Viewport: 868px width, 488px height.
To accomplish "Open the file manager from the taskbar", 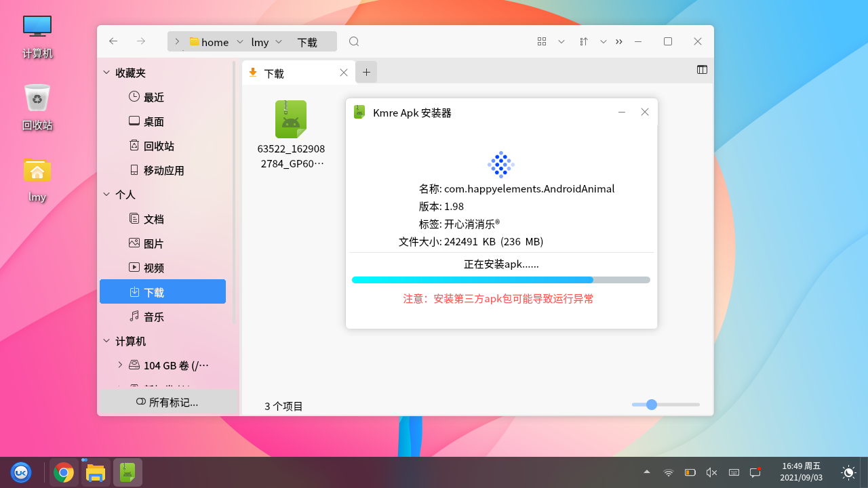I will (x=96, y=472).
